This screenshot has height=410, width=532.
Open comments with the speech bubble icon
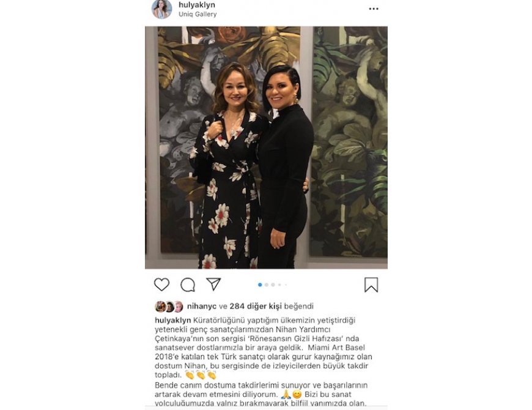188,285
